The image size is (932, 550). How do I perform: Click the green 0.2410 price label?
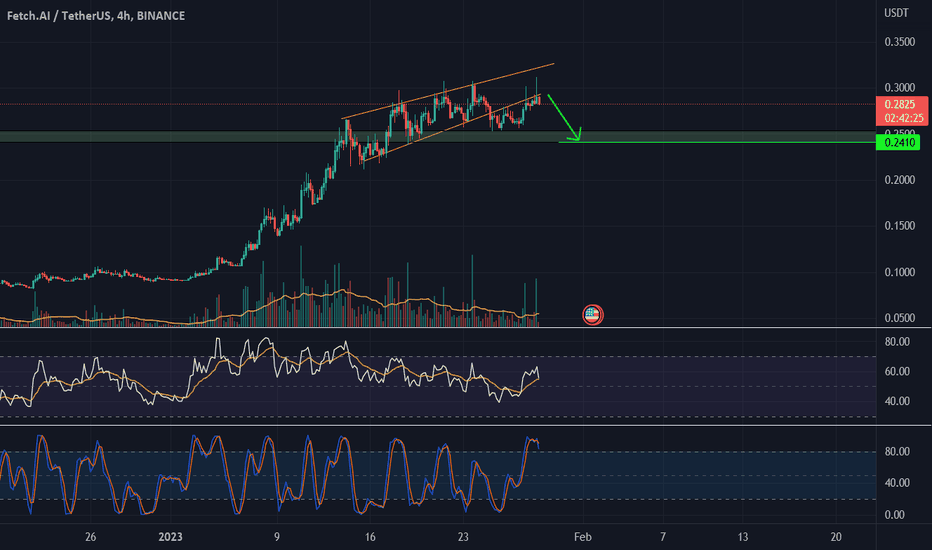point(898,143)
